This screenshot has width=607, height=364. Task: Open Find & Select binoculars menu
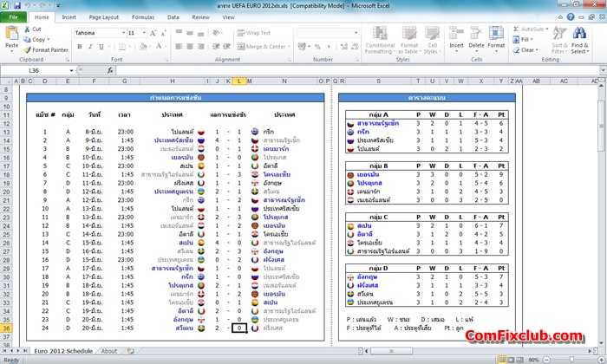(x=579, y=40)
